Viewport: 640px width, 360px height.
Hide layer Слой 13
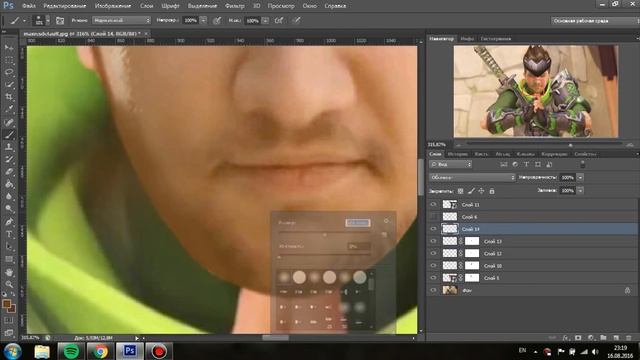[433, 241]
